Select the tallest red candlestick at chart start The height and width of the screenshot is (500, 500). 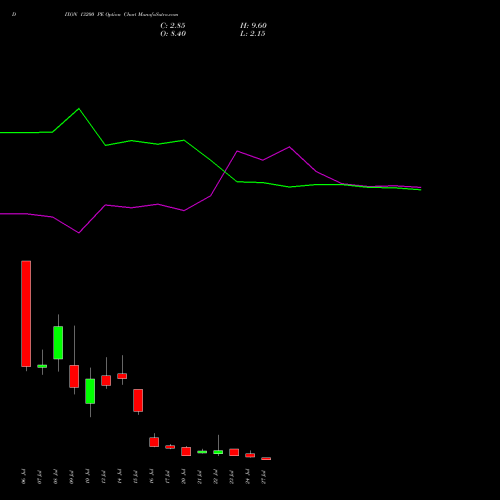[x=26, y=314]
